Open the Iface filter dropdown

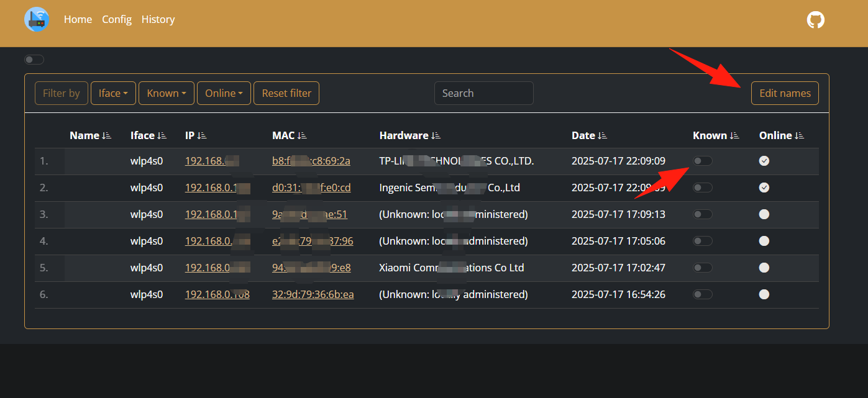point(113,93)
